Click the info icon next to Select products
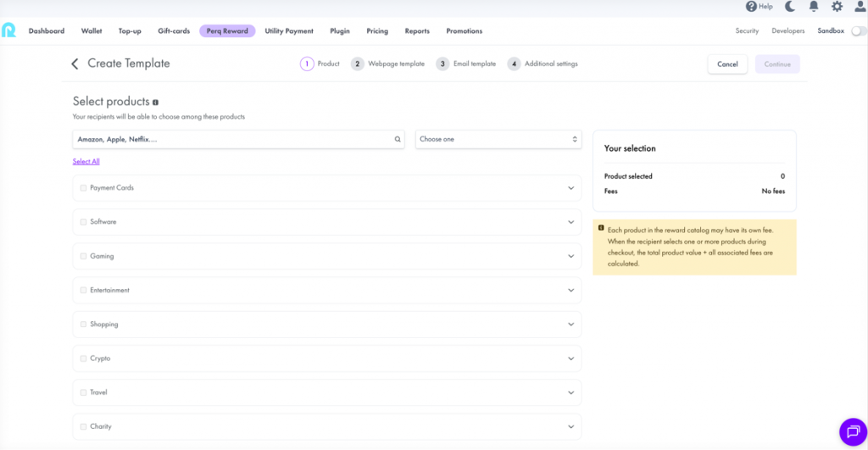The width and height of the screenshot is (868, 450). (155, 103)
